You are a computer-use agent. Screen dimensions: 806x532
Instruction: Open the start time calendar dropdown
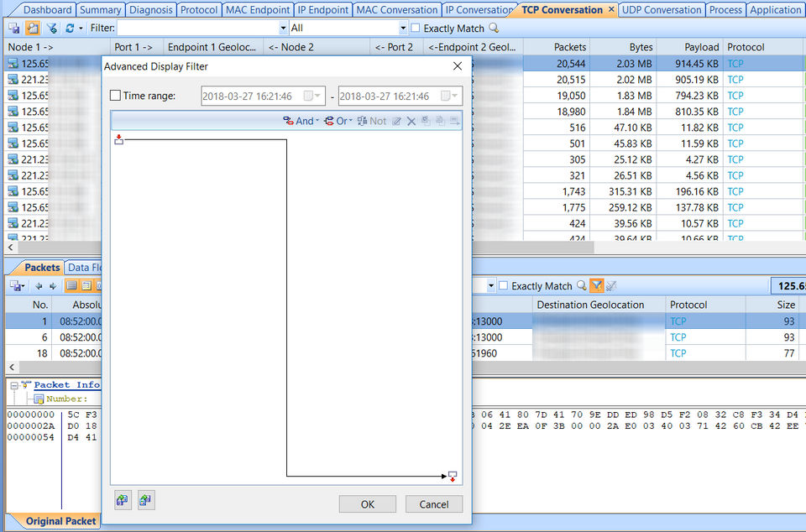tap(312, 96)
